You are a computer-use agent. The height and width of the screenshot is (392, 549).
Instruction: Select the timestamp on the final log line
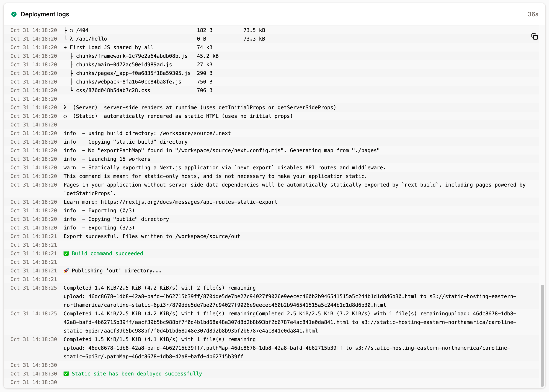pyautogui.click(x=33, y=382)
